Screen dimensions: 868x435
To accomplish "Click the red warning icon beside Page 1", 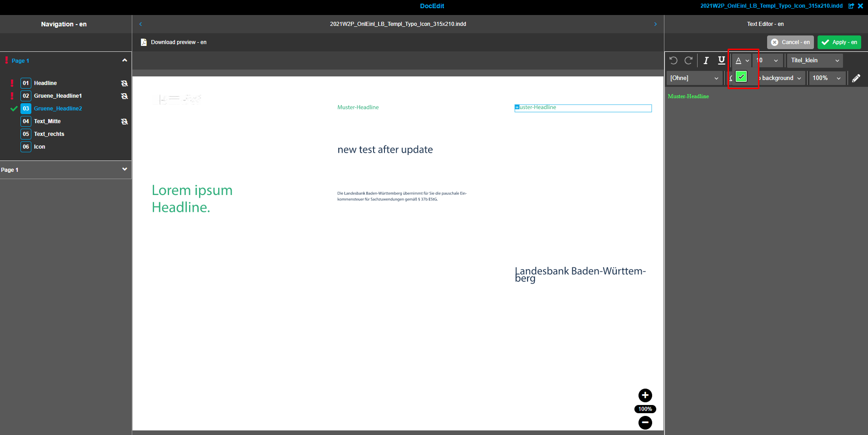I will [x=6, y=60].
